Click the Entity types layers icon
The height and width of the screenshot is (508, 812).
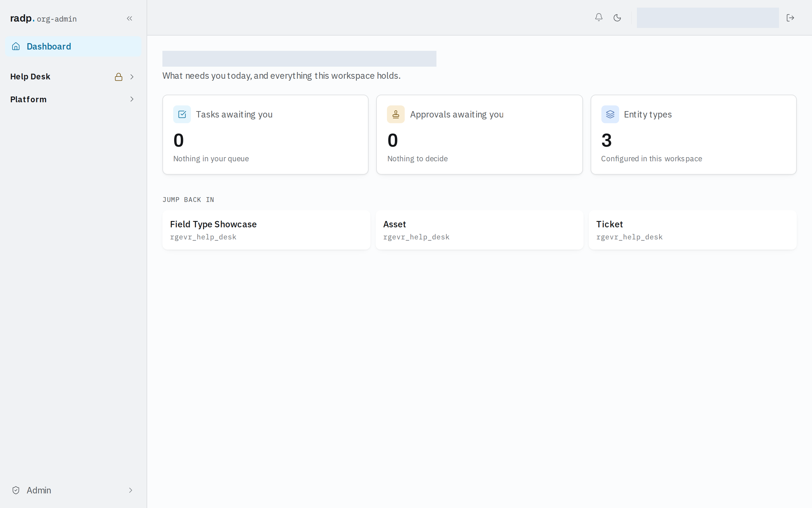click(x=610, y=114)
